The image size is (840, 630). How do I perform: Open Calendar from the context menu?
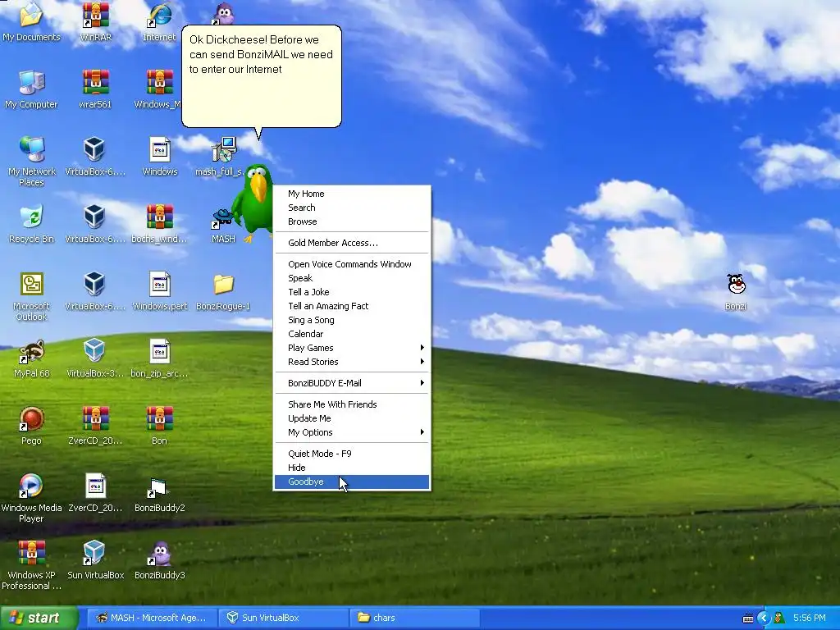pos(352,334)
